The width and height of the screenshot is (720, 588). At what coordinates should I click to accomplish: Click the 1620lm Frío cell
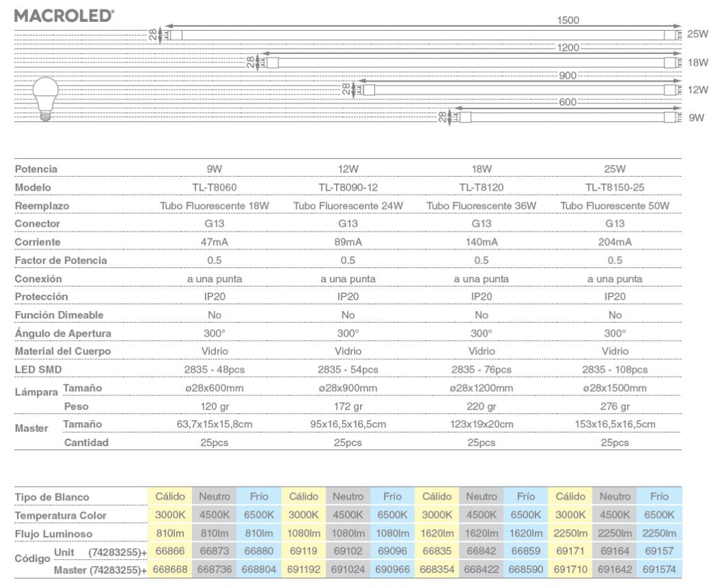coord(526,533)
